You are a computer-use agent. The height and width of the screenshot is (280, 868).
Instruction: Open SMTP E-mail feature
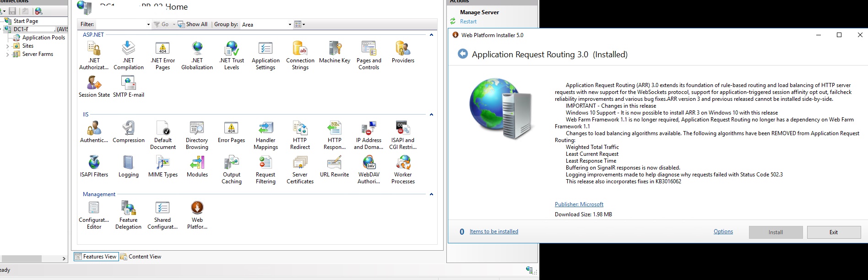coord(129,86)
